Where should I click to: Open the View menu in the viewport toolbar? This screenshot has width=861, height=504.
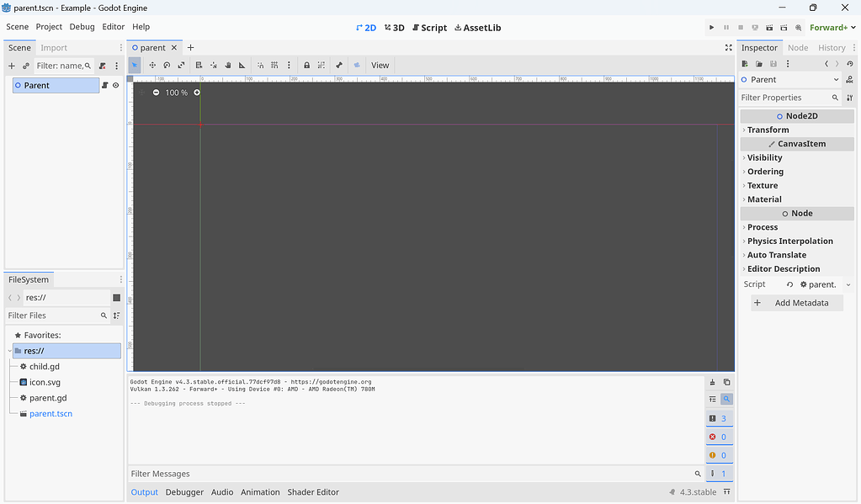tap(380, 65)
